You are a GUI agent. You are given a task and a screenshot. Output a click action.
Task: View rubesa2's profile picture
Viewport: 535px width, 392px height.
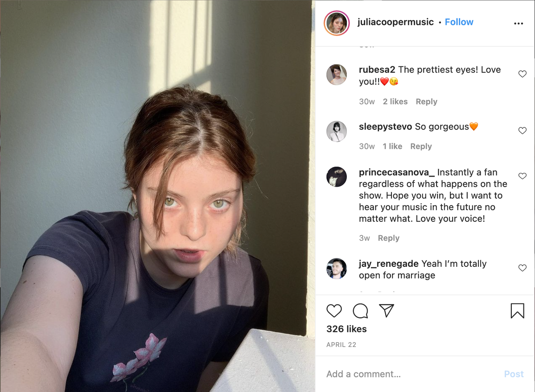[337, 74]
